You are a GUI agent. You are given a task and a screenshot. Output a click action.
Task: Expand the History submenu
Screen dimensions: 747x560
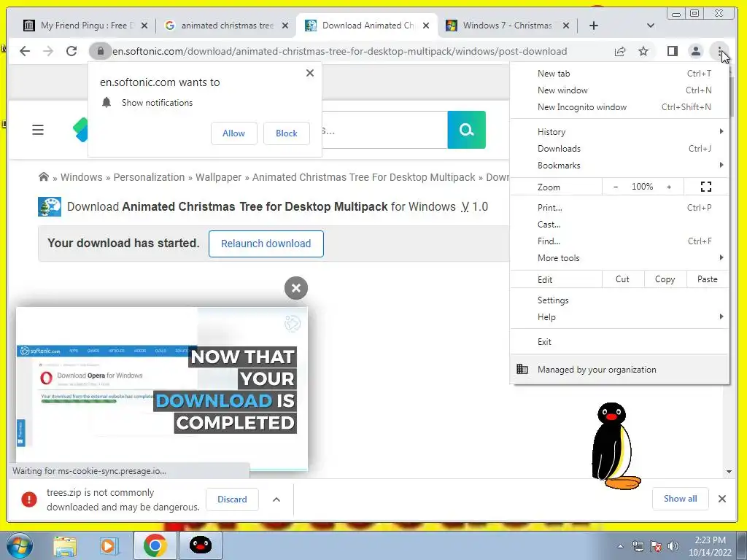coord(619,132)
